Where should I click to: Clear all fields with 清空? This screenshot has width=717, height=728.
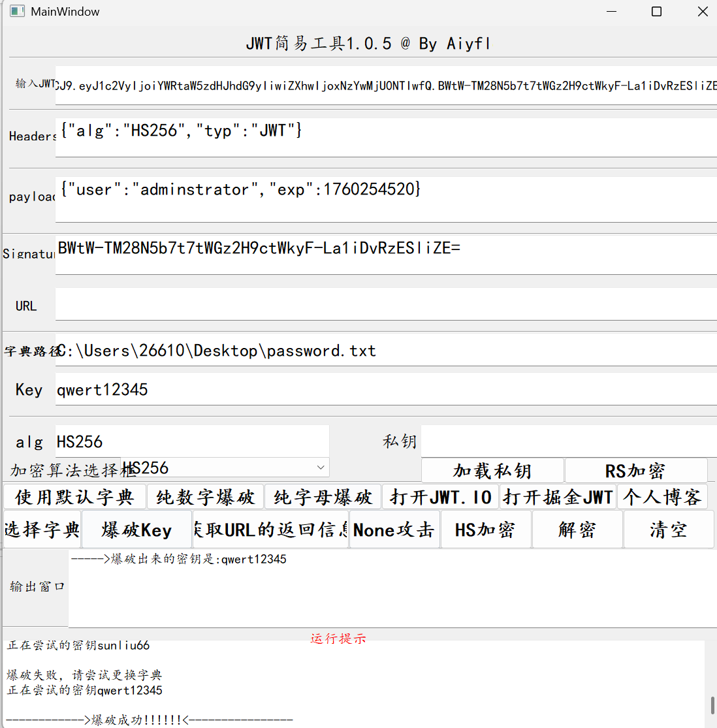tap(668, 530)
